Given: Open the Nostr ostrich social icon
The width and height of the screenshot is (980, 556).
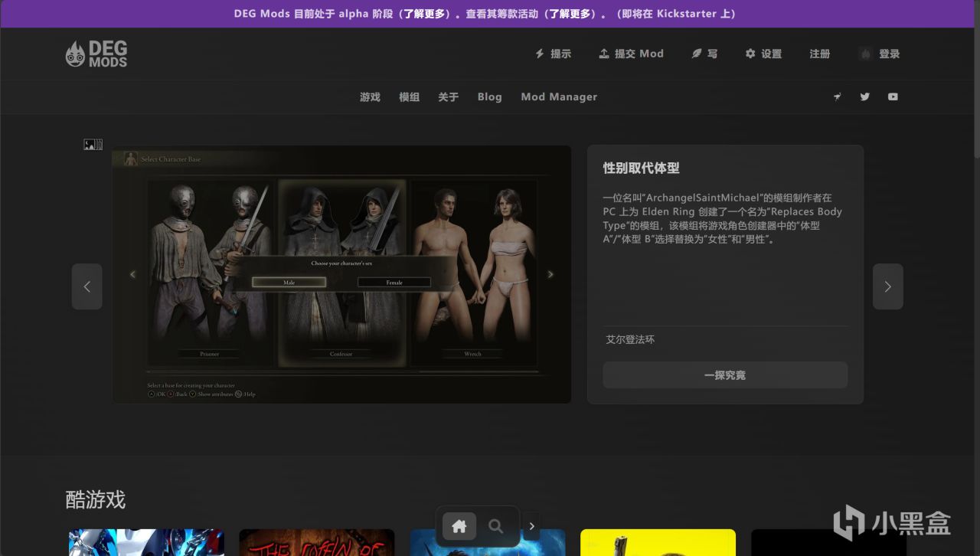Looking at the screenshot, I should coord(837,96).
